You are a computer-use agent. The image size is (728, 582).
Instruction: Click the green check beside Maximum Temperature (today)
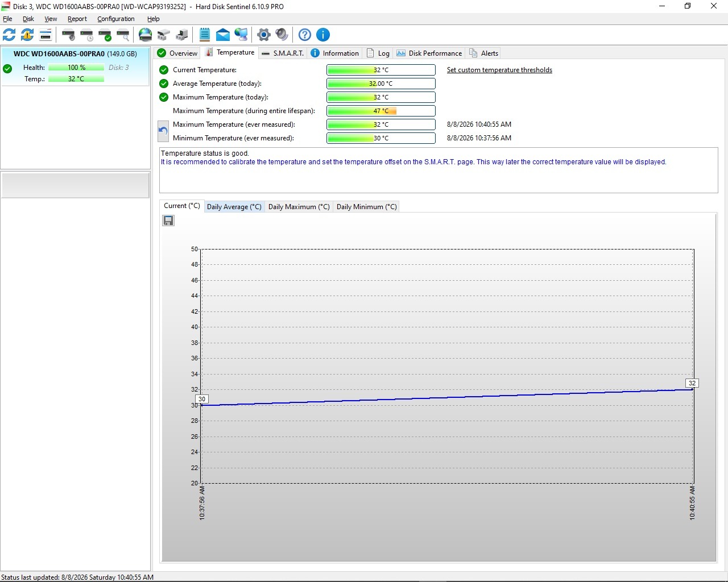[164, 97]
